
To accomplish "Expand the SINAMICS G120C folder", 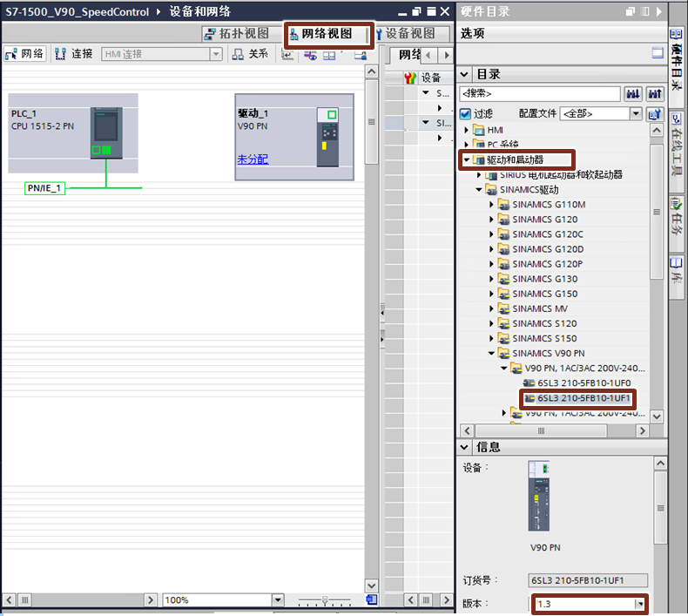I will click(x=491, y=234).
